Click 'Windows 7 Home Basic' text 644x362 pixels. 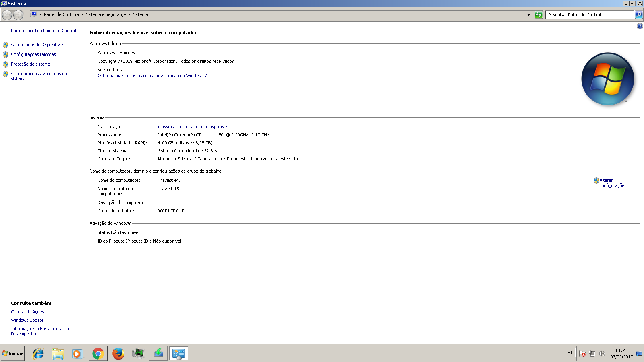click(120, 53)
